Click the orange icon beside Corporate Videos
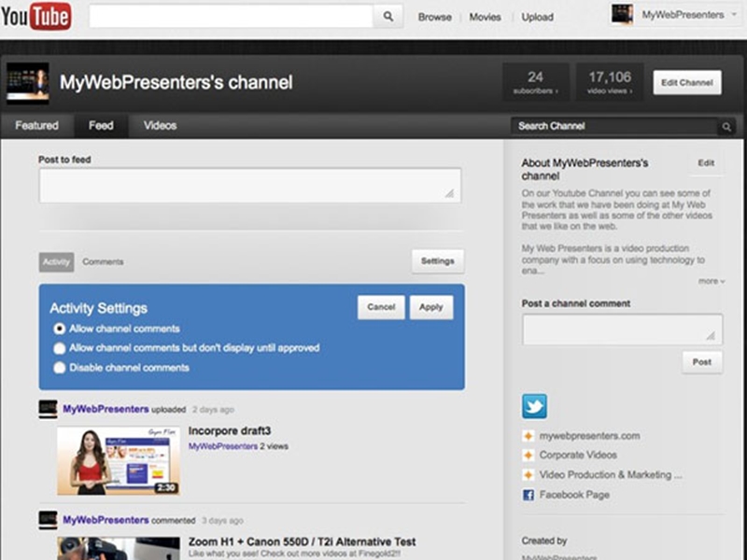The image size is (747, 560). (x=528, y=455)
